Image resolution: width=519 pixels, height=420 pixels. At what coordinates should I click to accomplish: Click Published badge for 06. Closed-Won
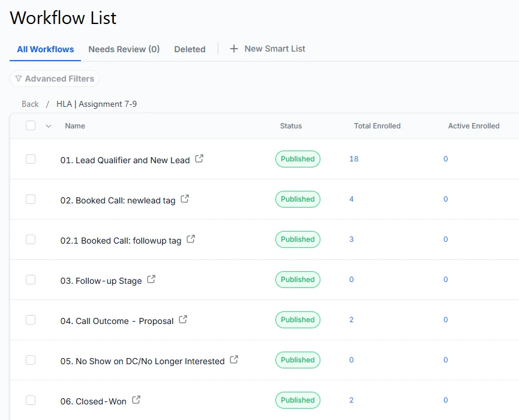tap(298, 400)
